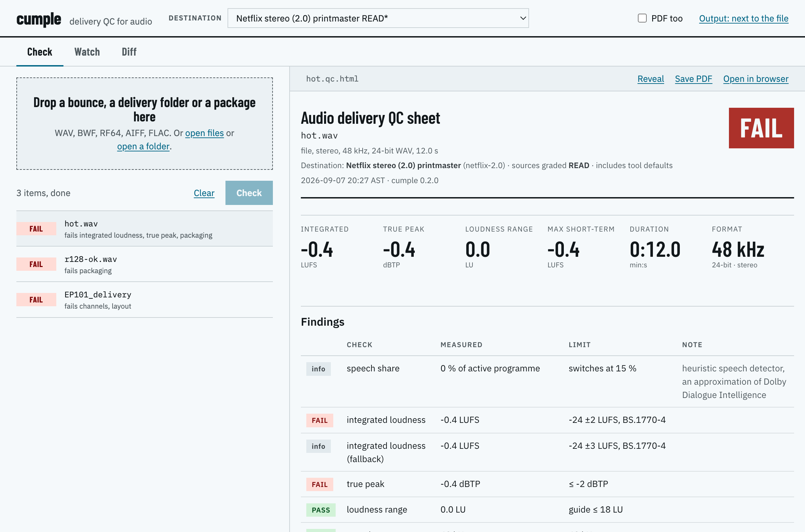The height and width of the screenshot is (532, 805).
Task: Click the Duration 0:12.0 metric
Action: tap(655, 247)
